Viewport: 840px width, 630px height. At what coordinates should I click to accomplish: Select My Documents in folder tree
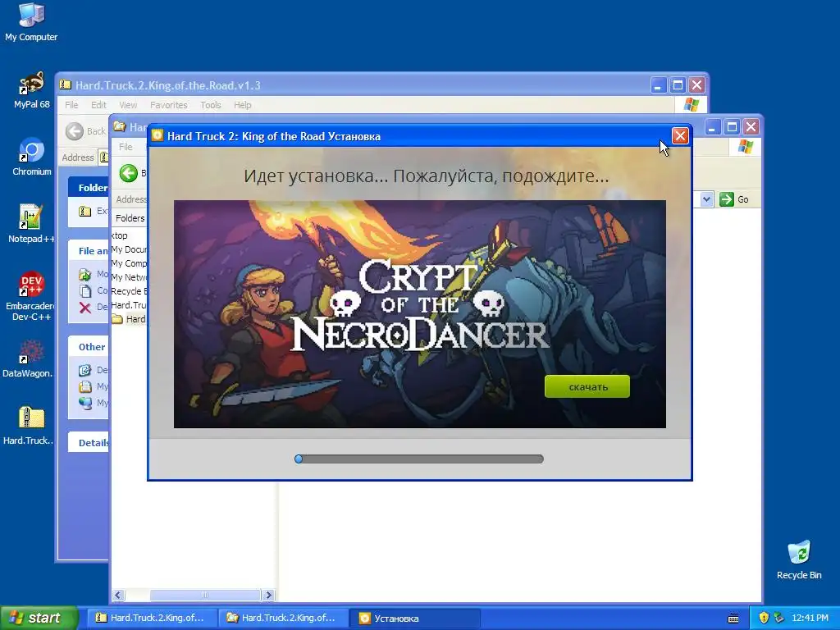point(129,249)
